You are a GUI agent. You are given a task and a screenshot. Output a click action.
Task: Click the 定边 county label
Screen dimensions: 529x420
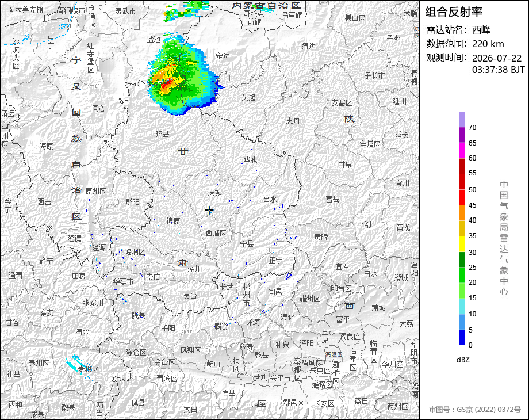pos(223,56)
